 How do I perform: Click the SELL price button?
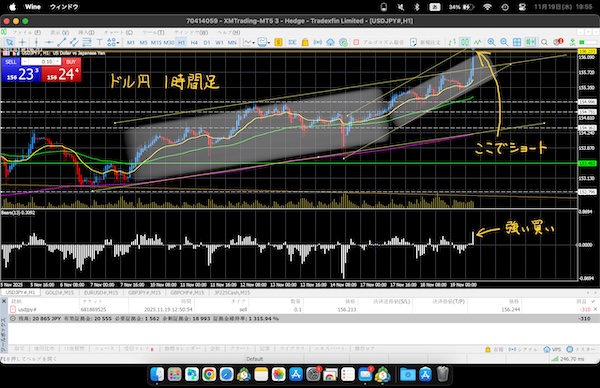(21, 73)
